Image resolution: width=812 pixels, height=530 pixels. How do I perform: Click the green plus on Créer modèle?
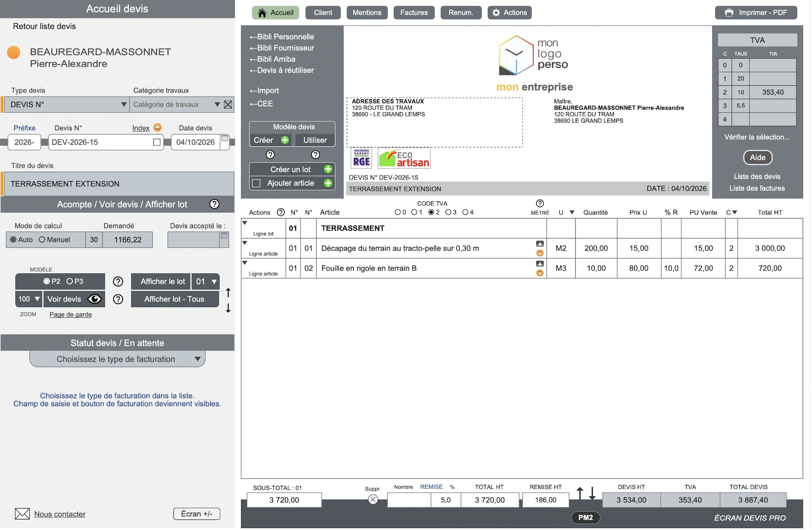(285, 140)
